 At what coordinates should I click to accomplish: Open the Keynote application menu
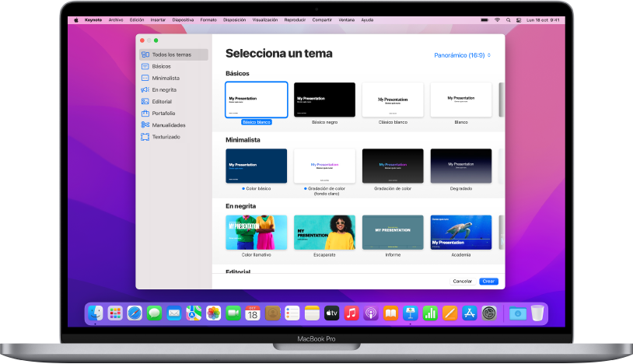coord(93,19)
